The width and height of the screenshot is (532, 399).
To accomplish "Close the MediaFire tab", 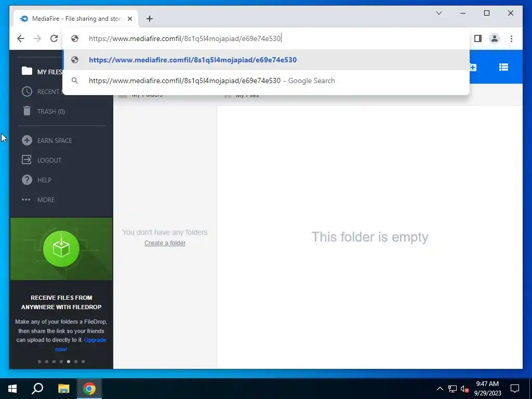I will (x=130, y=19).
